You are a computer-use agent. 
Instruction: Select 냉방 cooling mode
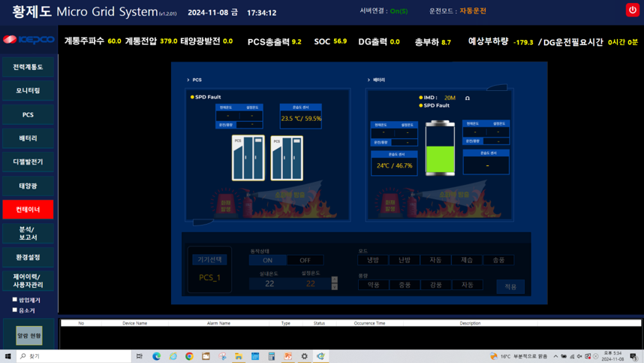pyautogui.click(x=373, y=260)
